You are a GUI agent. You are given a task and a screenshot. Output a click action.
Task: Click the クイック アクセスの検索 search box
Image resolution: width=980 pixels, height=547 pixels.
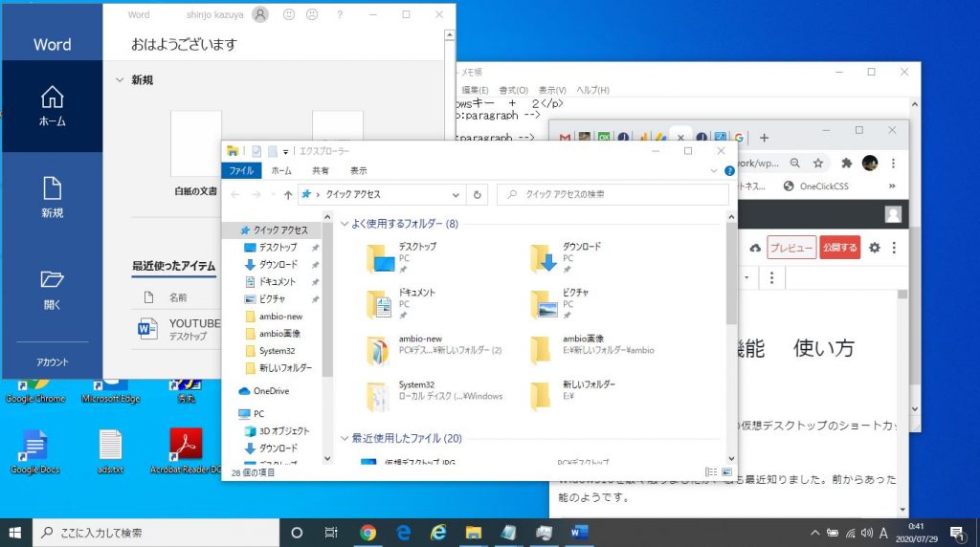point(612,194)
